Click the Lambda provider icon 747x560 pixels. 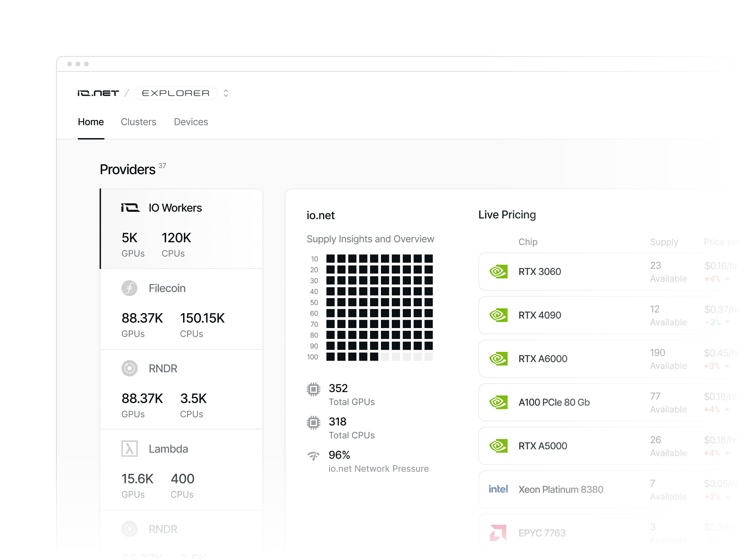(x=129, y=448)
